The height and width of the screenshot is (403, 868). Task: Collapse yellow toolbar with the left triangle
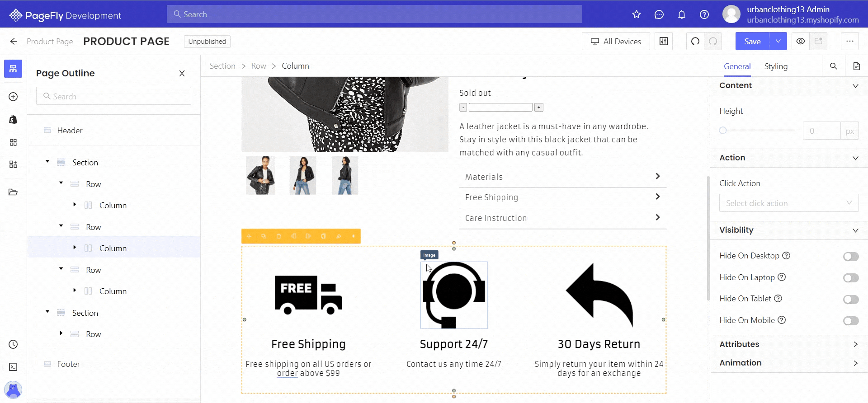(x=354, y=236)
